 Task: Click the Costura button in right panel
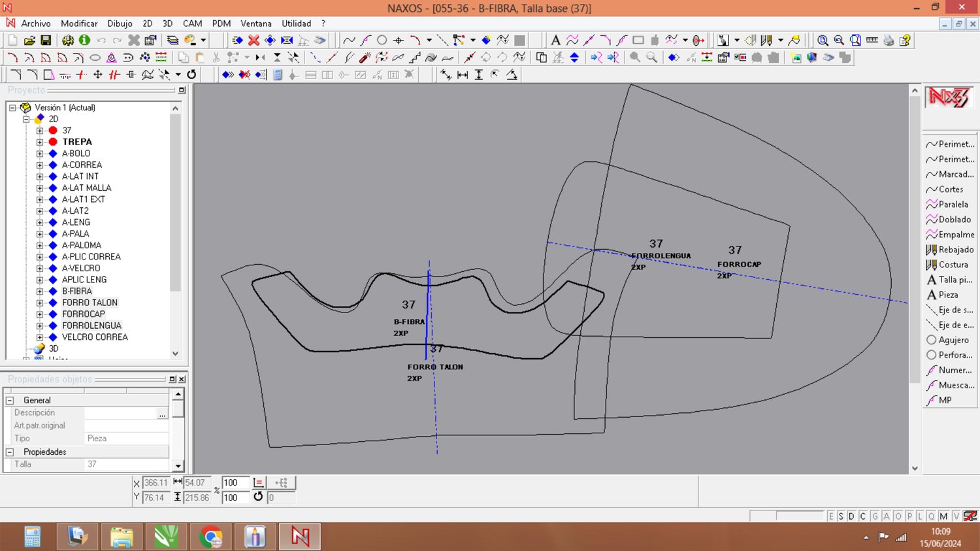tap(950, 265)
